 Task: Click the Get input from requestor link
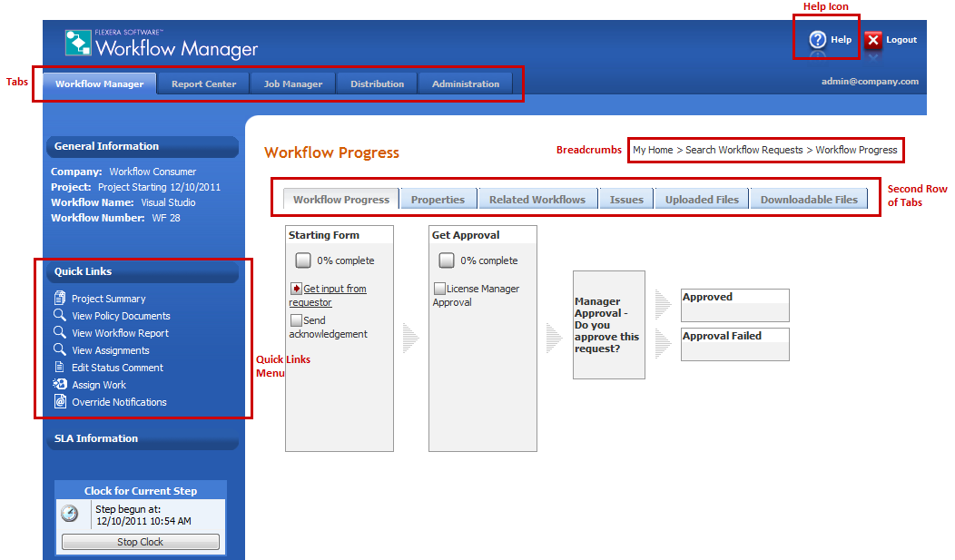(x=329, y=295)
